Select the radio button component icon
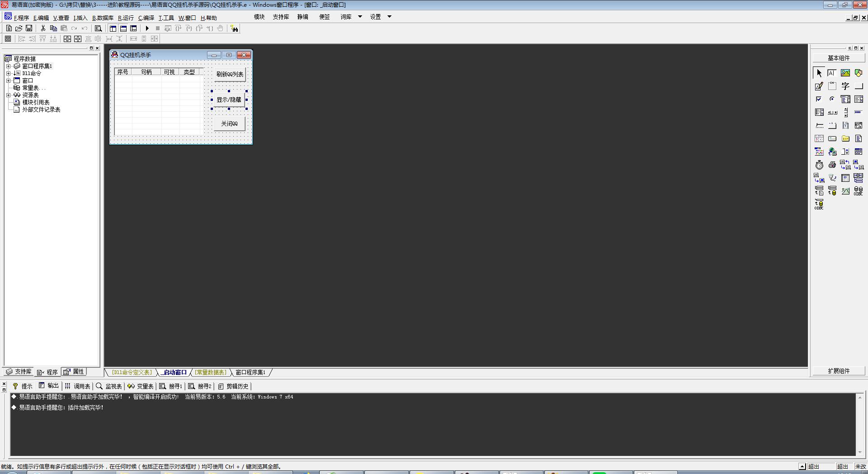This screenshot has width=868, height=474. [x=832, y=99]
